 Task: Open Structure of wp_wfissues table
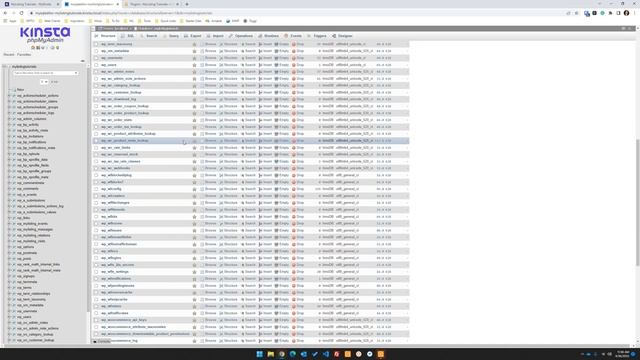pos(228,231)
